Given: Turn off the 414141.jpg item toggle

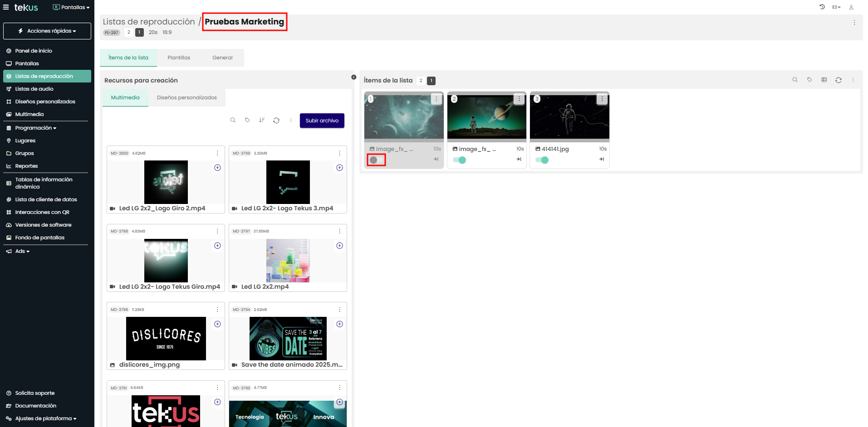Looking at the screenshot, I should pyautogui.click(x=542, y=160).
